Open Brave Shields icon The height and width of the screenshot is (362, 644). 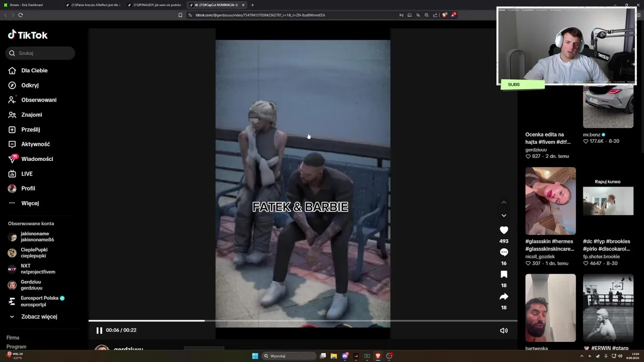[444, 15]
